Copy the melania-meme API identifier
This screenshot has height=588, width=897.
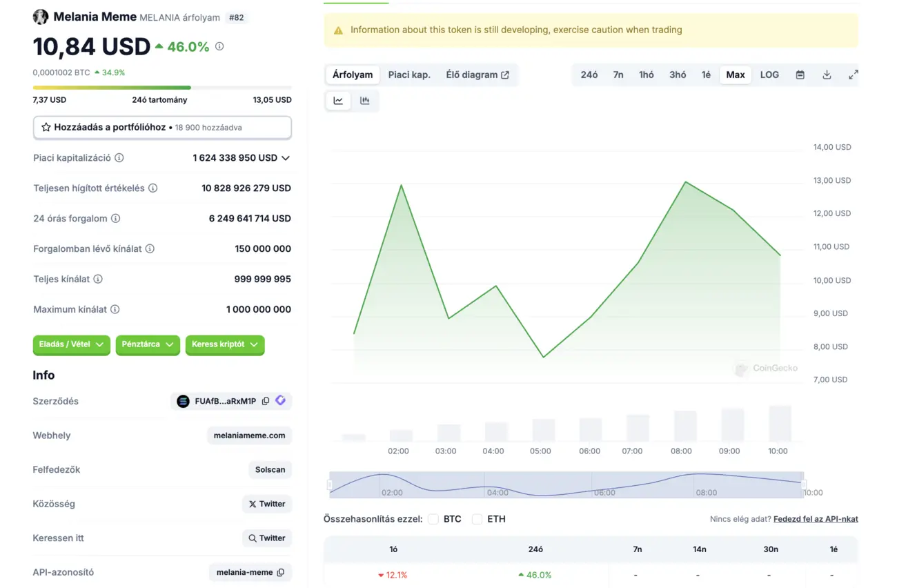[281, 573]
